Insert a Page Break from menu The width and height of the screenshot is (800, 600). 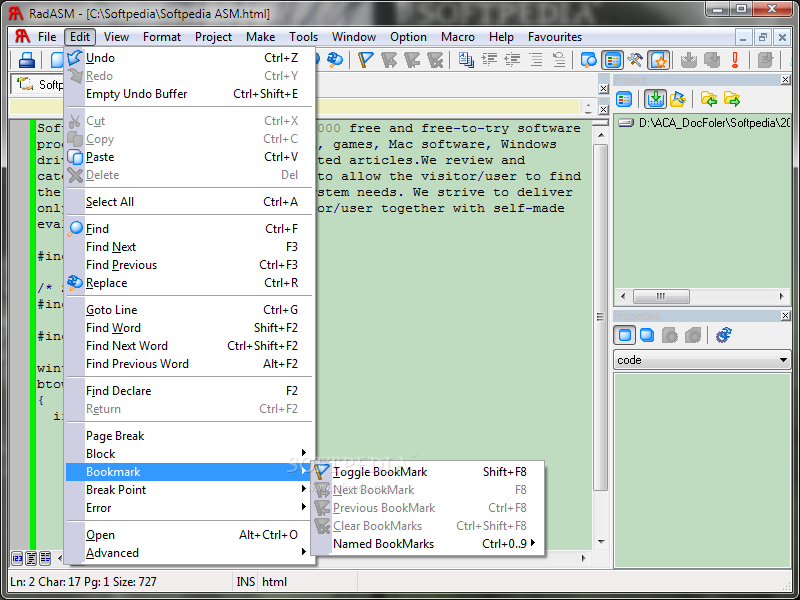pos(189,436)
